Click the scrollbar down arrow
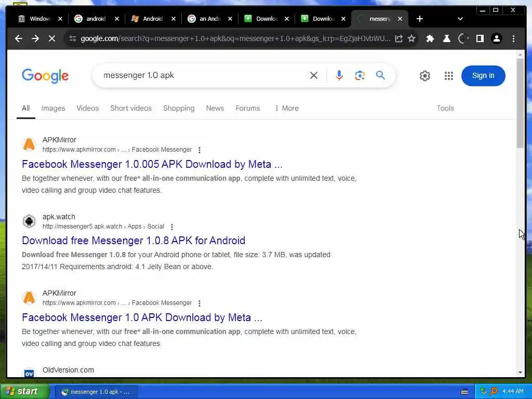 (x=521, y=372)
